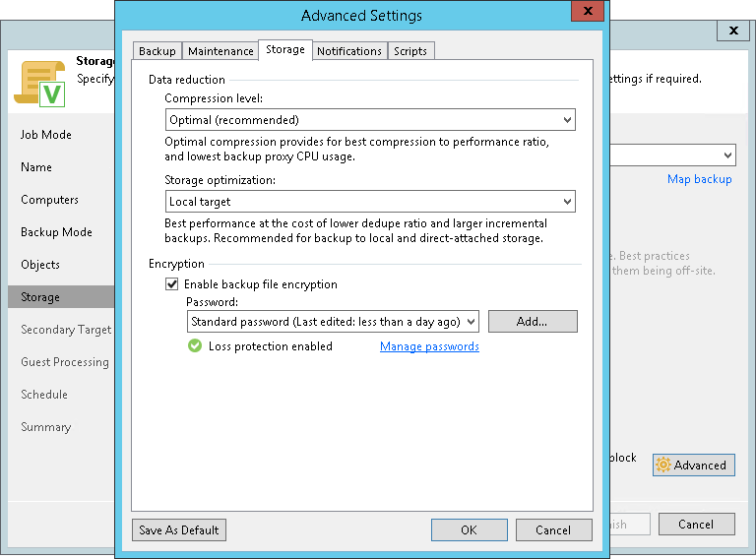Image resolution: width=756 pixels, height=559 pixels.
Task: Click Save As Default button
Action: (x=179, y=530)
